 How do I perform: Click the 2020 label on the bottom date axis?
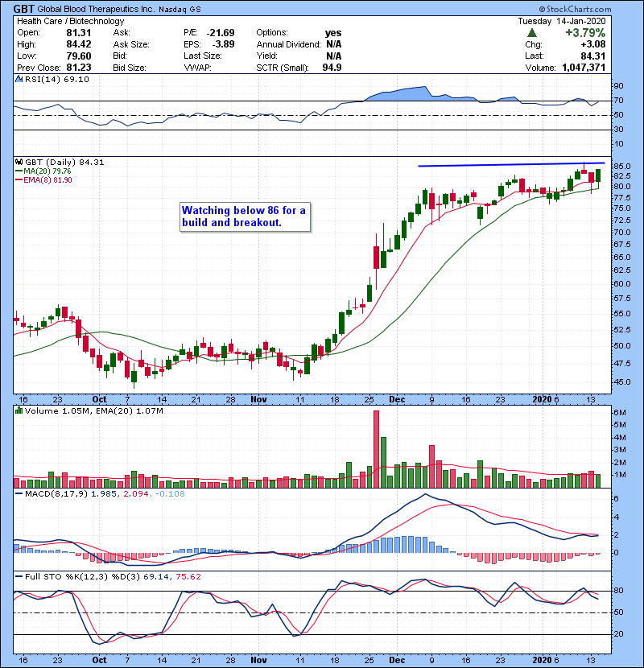pos(542,660)
